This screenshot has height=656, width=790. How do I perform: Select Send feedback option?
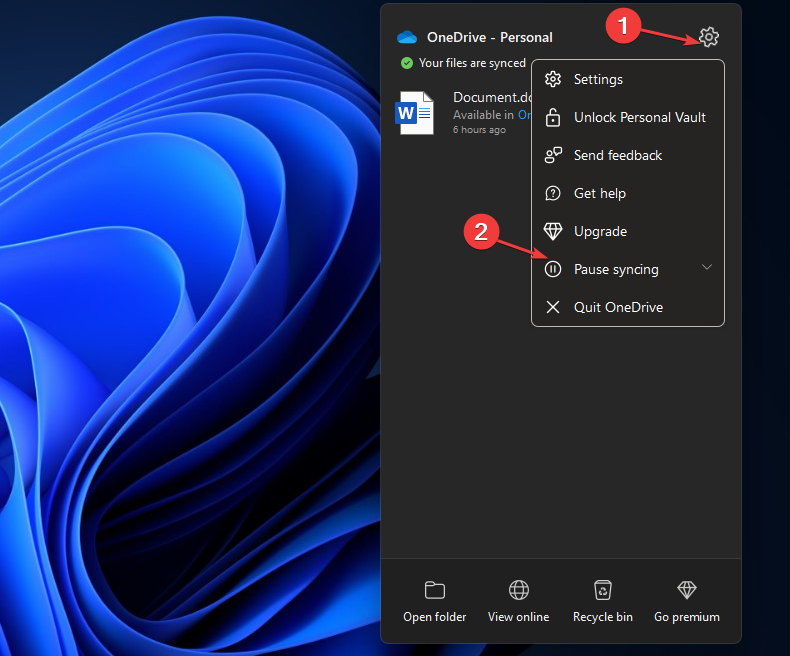point(628,155)
